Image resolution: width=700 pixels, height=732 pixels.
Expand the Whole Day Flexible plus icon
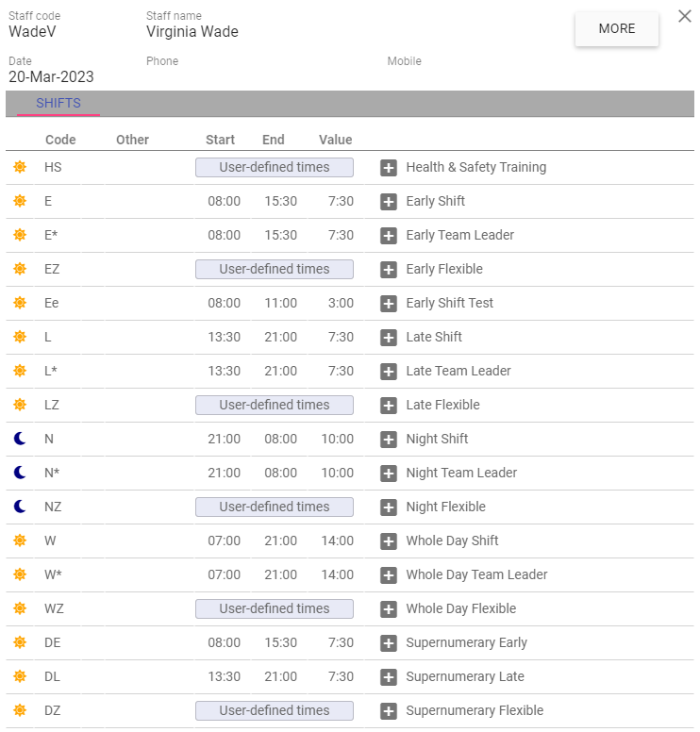pyautogui.click(x=389, y=609)
